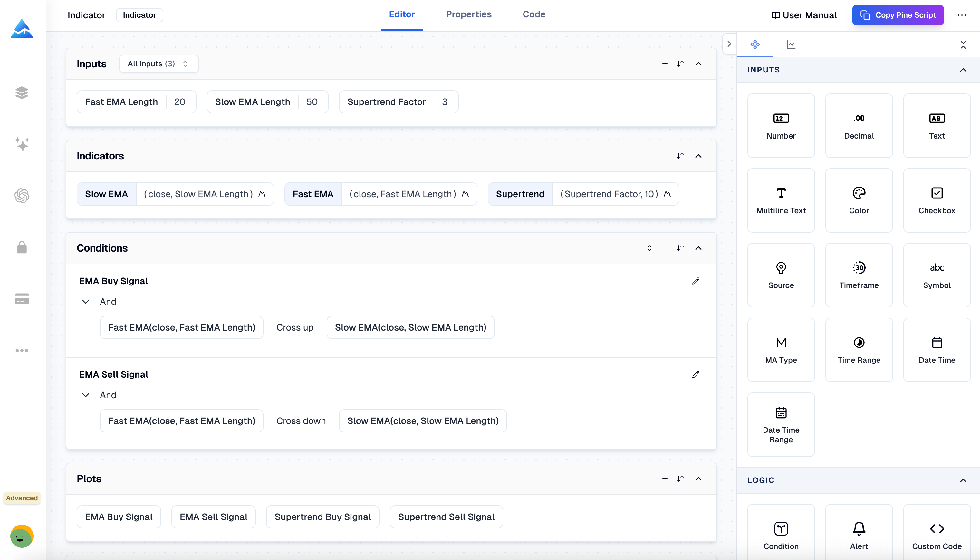The width and height of the screenshot is (980, 560).
Task: Collapse the LOGIC panel section
Action: click(963, 480)
